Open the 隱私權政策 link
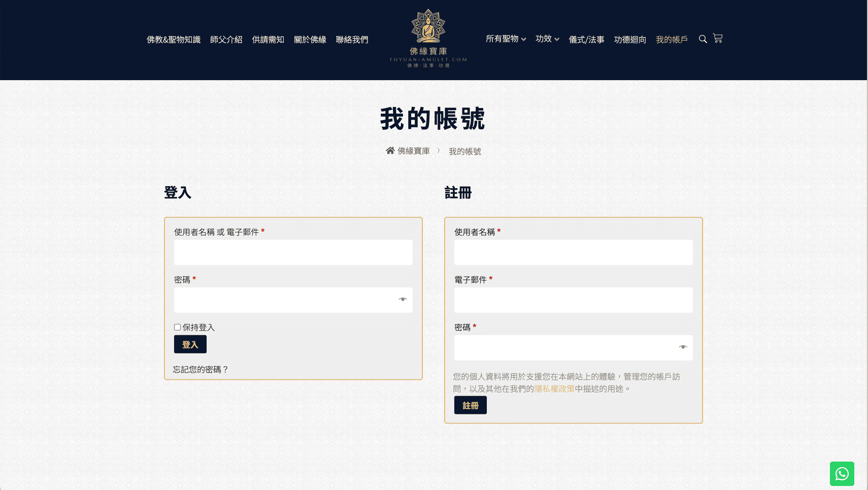This screenshot has height=490, width=868. [554, 389]
